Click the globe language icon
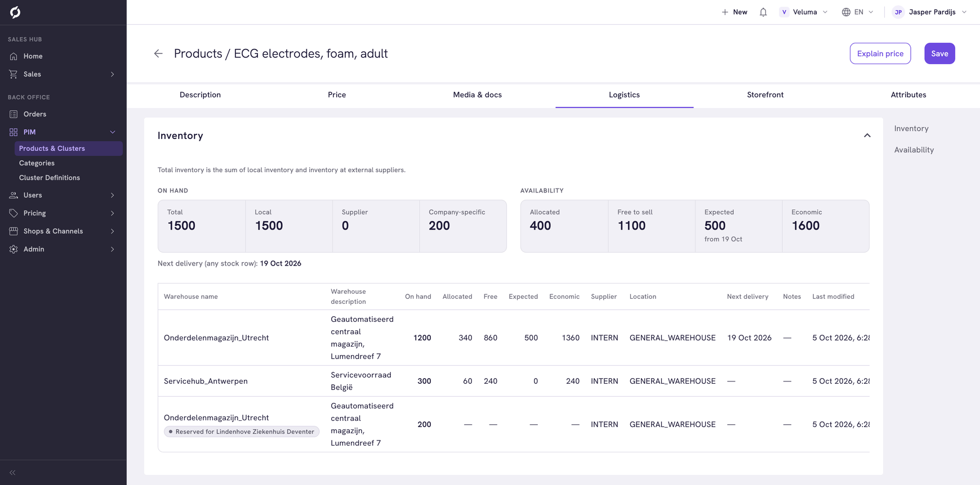The height and width of the screenshot is (485, 980). tap(846, 12)
